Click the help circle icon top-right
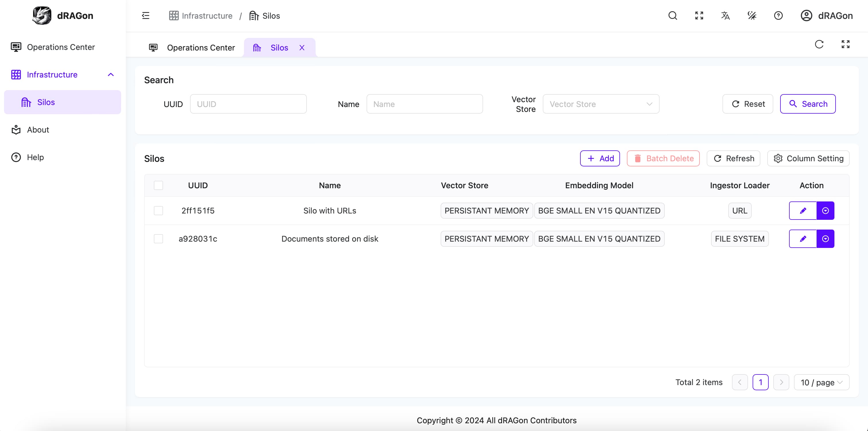Viewport: 868px width, 431px height. pos(778,15)
